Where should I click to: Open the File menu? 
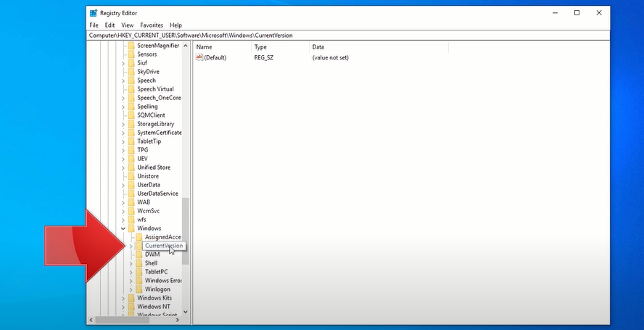tap(94, 25)
